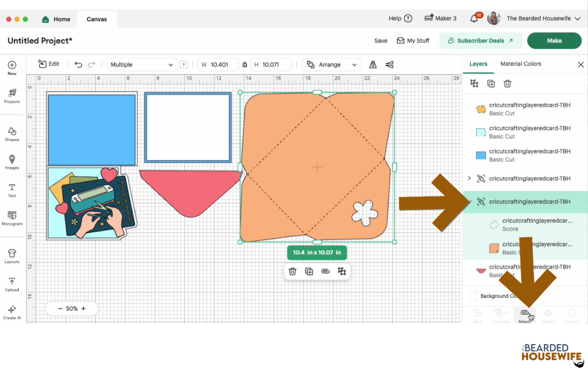Open the Monogram tool

tap(12, 218)
